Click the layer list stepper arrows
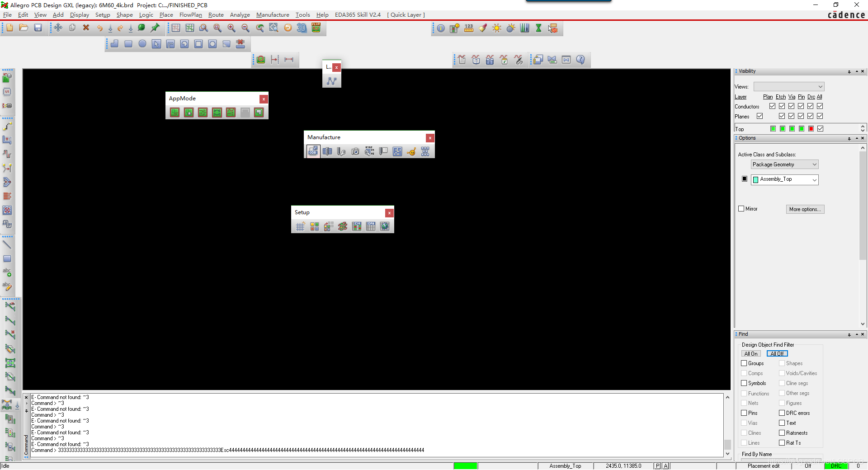The height and width of the screenshot is (470, 868). click(863, 129)
